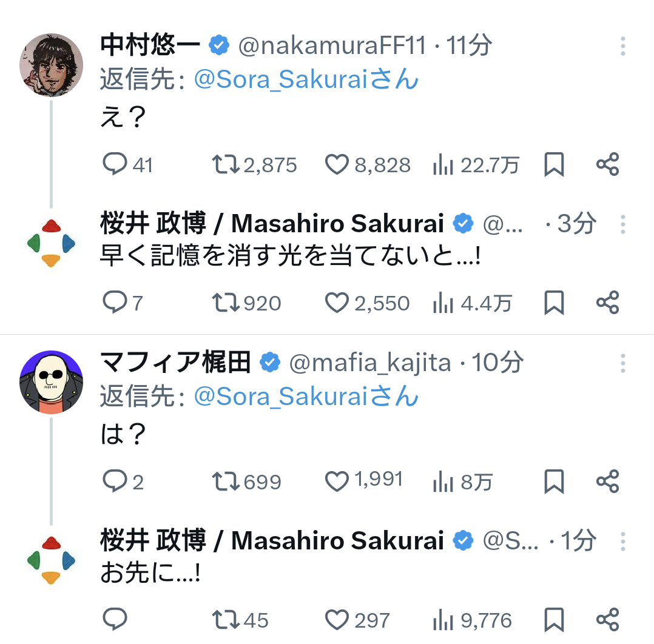Viewport: 654px width, 644px height.
Task: Retweet 中村悠一's tweet with 2,875 reposts
Action: click(226, 164)
